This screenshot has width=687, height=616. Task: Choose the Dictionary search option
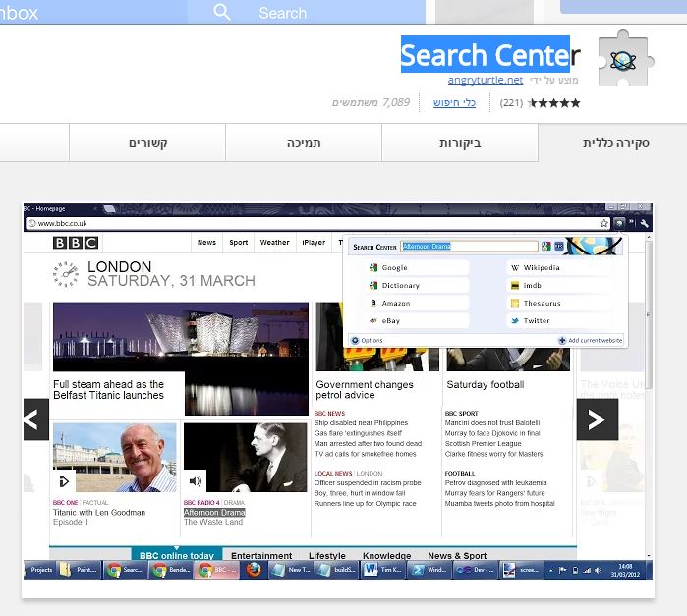click(419, 285)
